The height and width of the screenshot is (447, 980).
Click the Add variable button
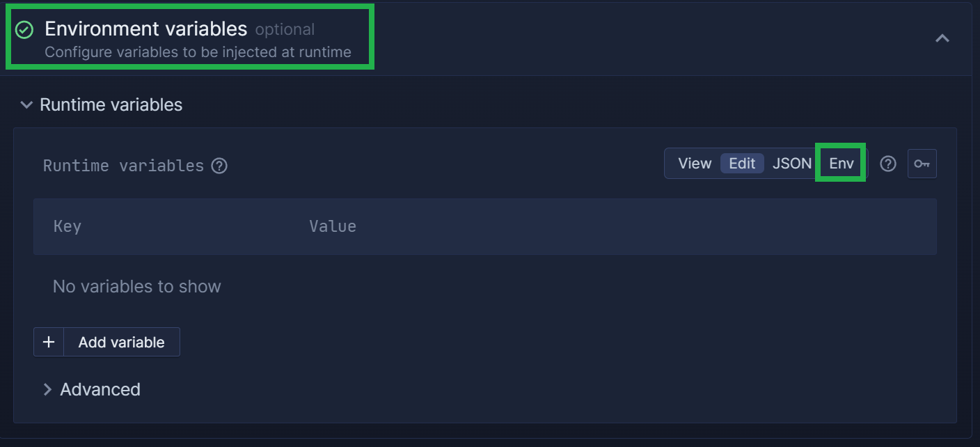click(122, 342)
